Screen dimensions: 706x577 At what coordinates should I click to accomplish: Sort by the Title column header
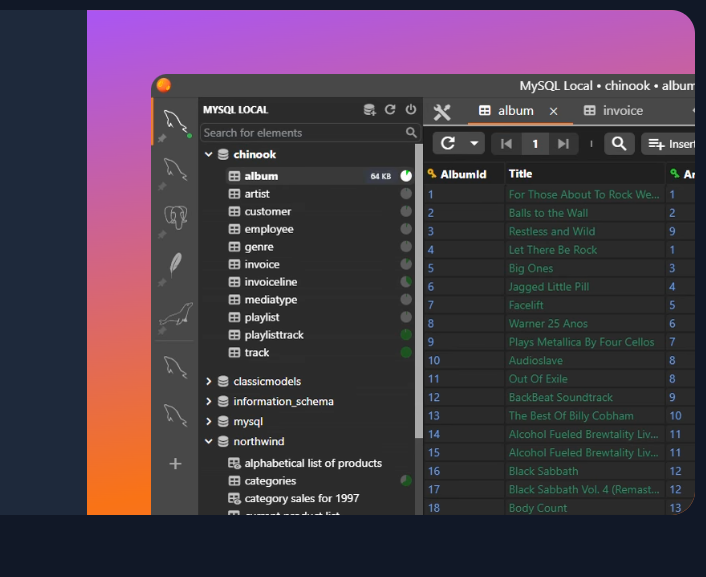point(584,174)
